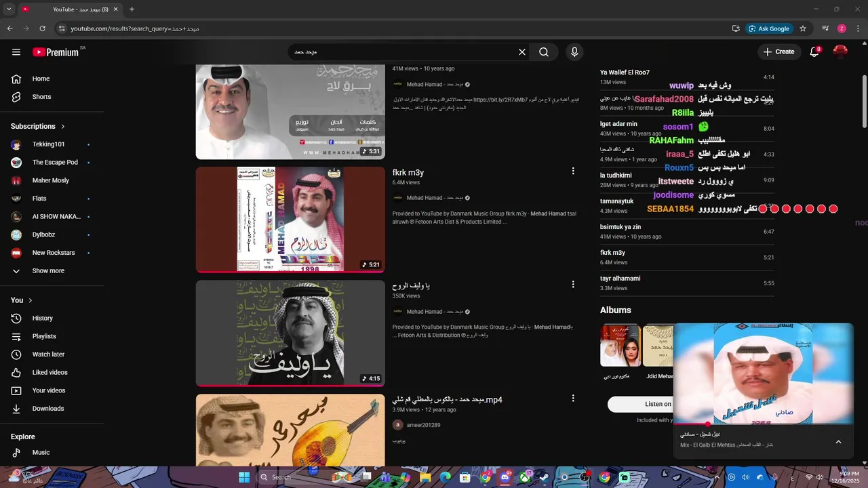The image size is (868, 488).
Task: Open options menu for fkrk m3y video
Action: coord(573,171)
